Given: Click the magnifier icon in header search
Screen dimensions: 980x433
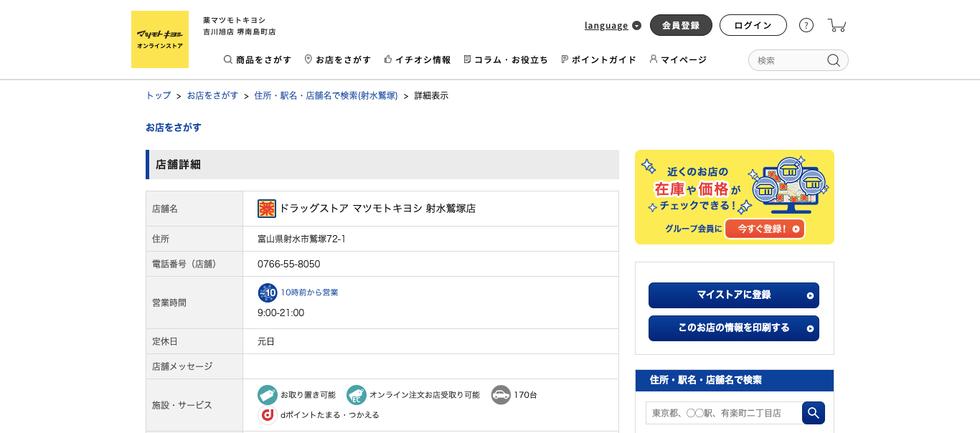Looking at the screenshot, I should (833, 60).
